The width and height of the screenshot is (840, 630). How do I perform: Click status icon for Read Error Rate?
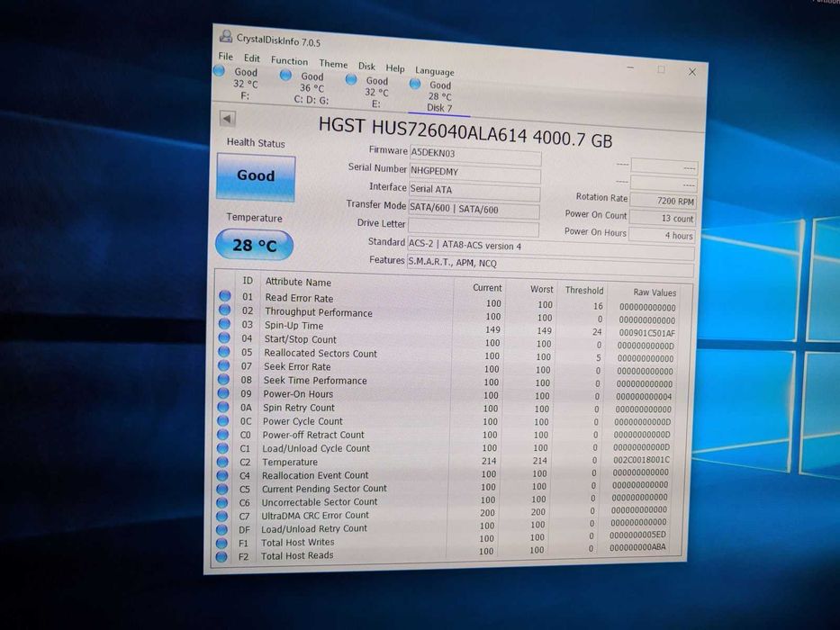pyautogui.click(x=225, y=296)
